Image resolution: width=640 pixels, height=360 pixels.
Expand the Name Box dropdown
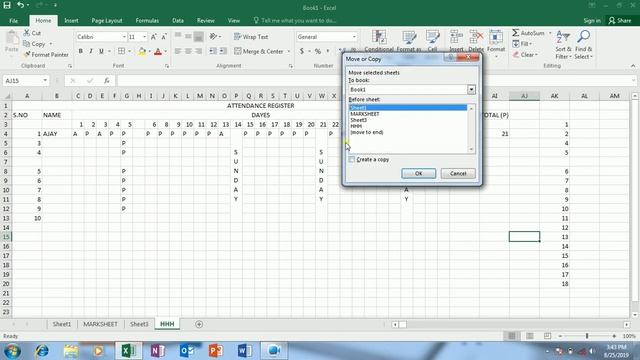click(x=45, y=81)
